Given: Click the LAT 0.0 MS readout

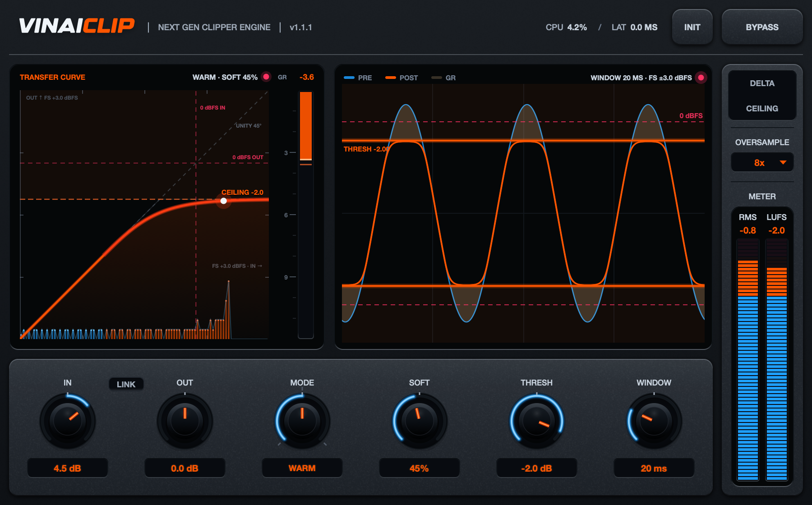Looking at the screenshot, I should 634,28.
